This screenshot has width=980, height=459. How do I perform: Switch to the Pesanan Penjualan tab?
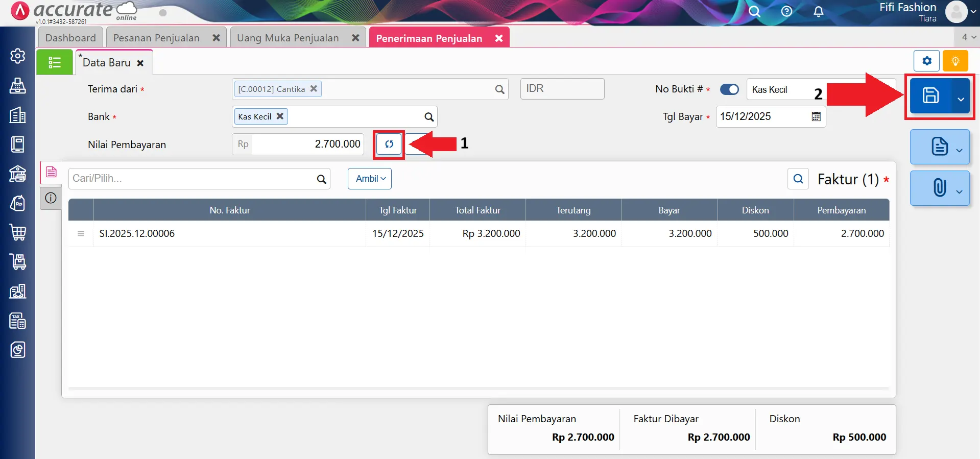[156, 38]
